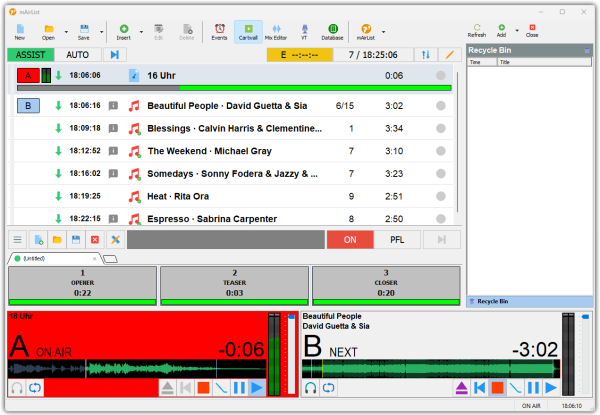Pause Player A
600x415 pixels.
(239, 388)
